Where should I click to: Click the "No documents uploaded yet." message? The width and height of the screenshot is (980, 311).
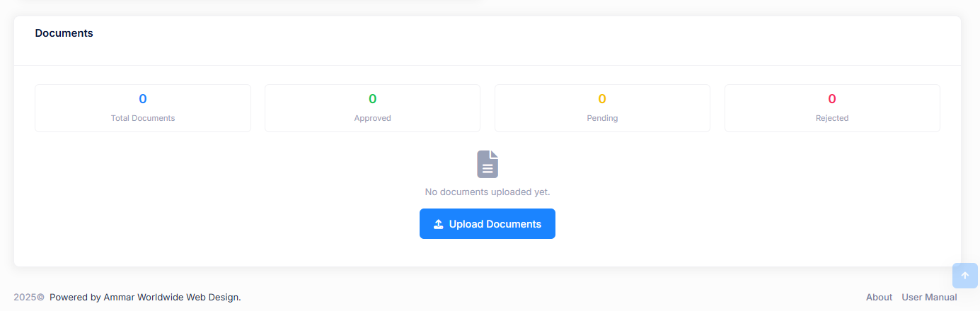(488, 192)
